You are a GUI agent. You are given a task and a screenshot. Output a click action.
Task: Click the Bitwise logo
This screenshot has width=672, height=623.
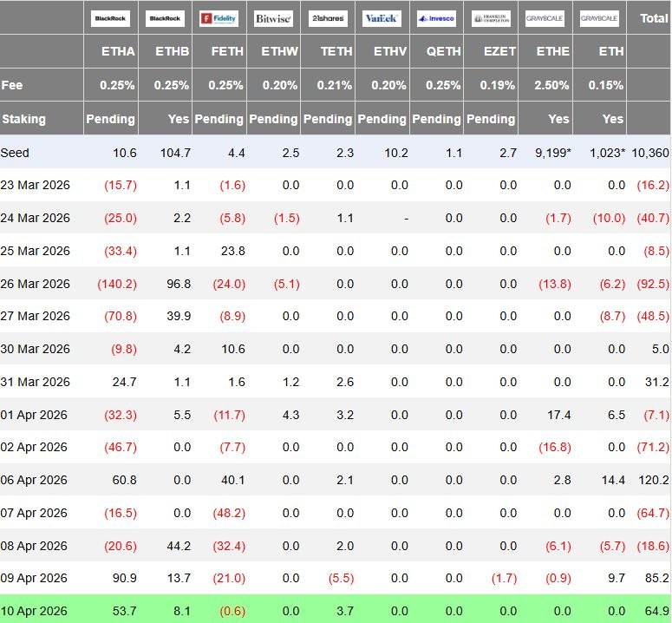tap(274, 18)
